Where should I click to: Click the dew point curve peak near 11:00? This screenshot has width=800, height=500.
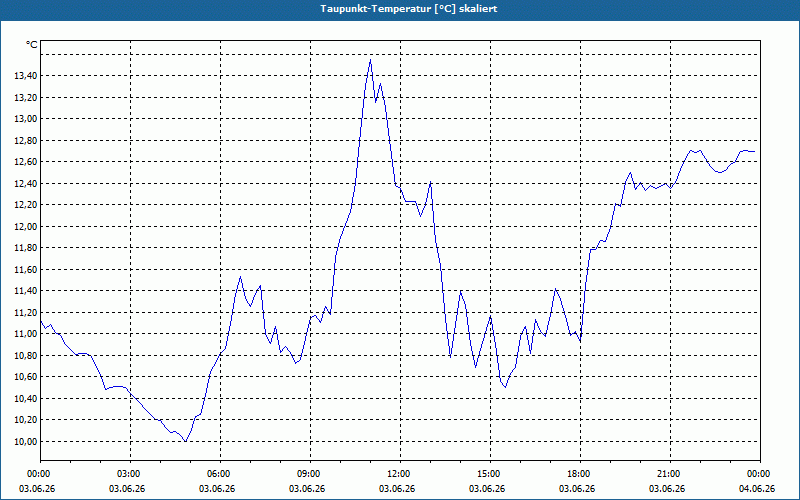[370, 60]
